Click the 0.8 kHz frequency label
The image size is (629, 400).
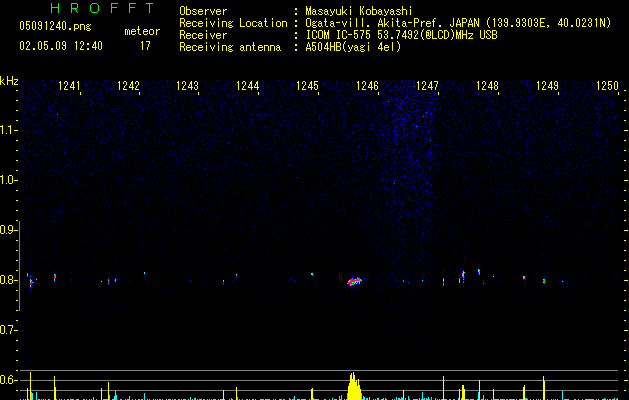tap(8, 280)
